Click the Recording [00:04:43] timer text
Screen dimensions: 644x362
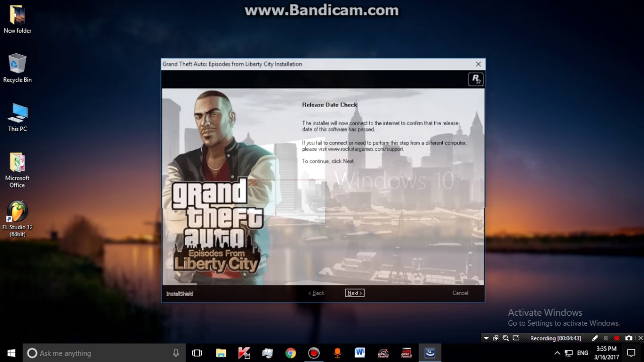click(x=555, y=338)
